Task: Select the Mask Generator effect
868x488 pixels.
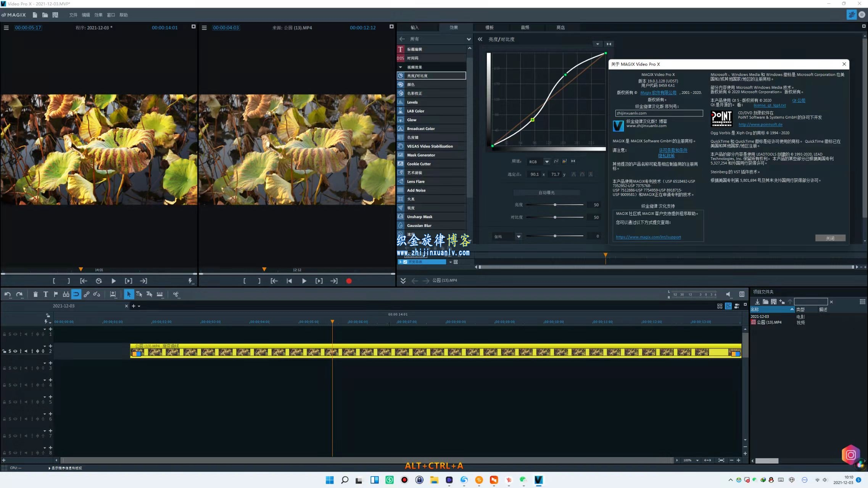Action: 421,154
